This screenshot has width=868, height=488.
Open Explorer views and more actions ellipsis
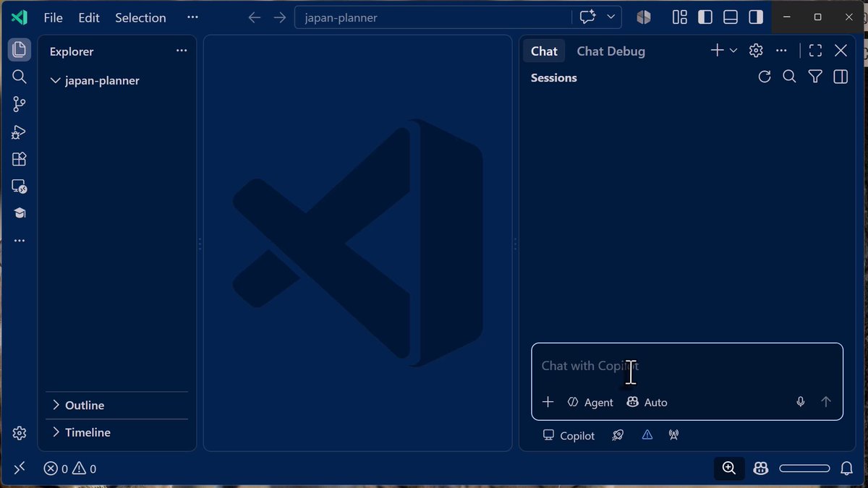[182, 51]
